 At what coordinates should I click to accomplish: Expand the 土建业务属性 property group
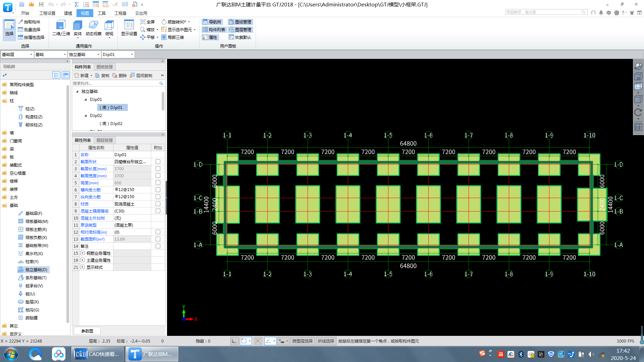coord(83,260)
